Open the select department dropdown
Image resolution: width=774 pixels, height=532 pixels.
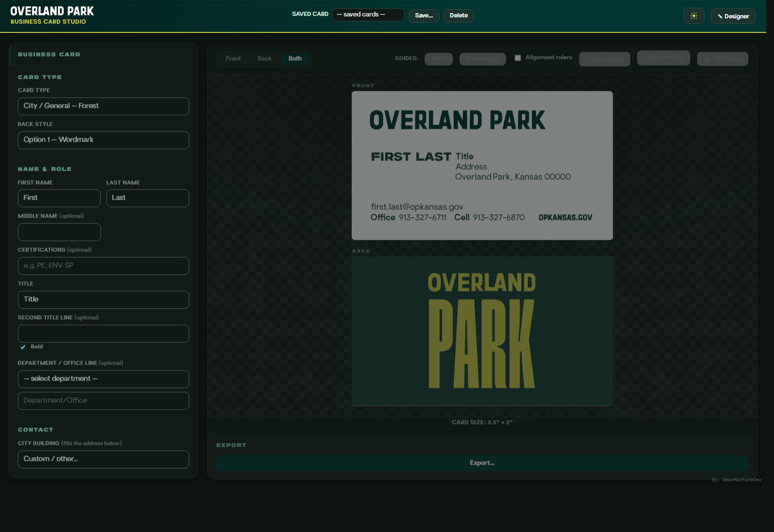pos(104,379)
